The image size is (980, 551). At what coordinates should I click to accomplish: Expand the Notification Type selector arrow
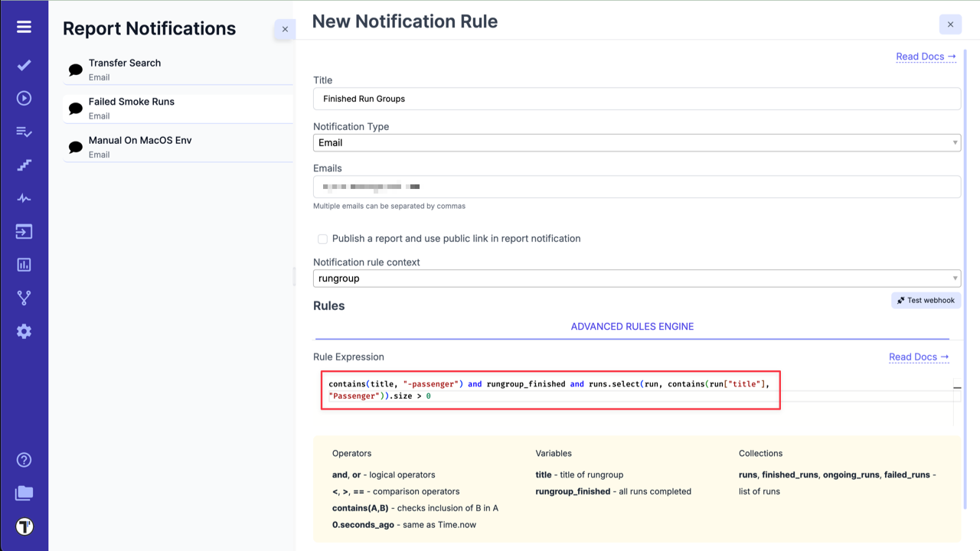(x=954, y=142)
